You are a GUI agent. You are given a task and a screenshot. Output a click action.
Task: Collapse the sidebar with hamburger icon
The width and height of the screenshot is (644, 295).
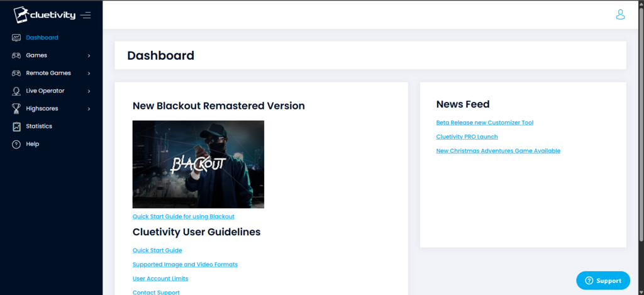(86, 15)
